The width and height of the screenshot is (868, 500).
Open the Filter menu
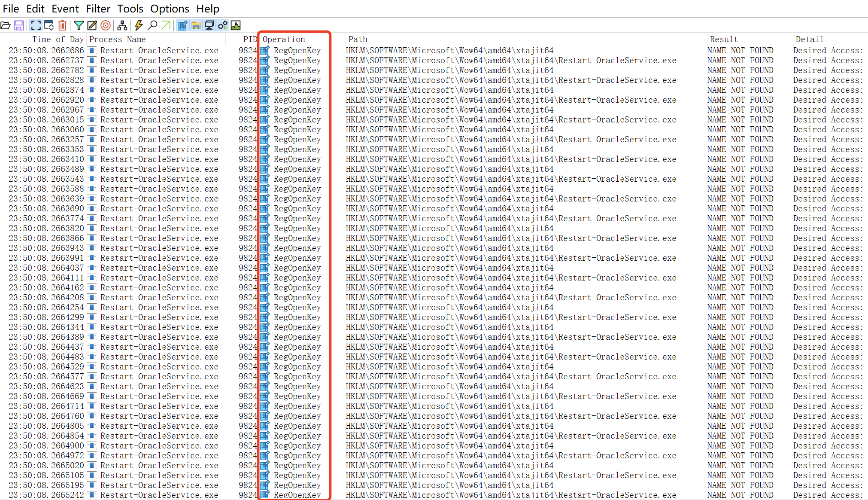(98, 9)
